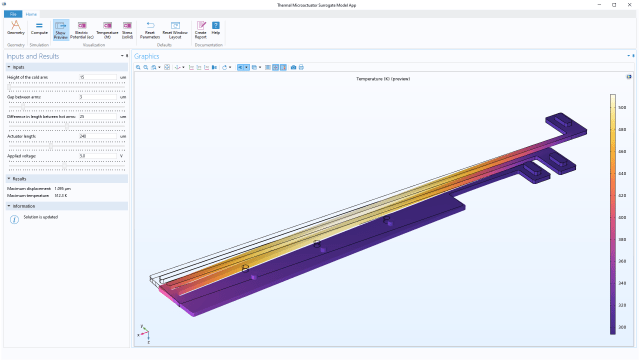Click the Temperature (K) (preview) plot title
Image resolution: width=640 pixels, height=360 pixels.
click(383, 79)
